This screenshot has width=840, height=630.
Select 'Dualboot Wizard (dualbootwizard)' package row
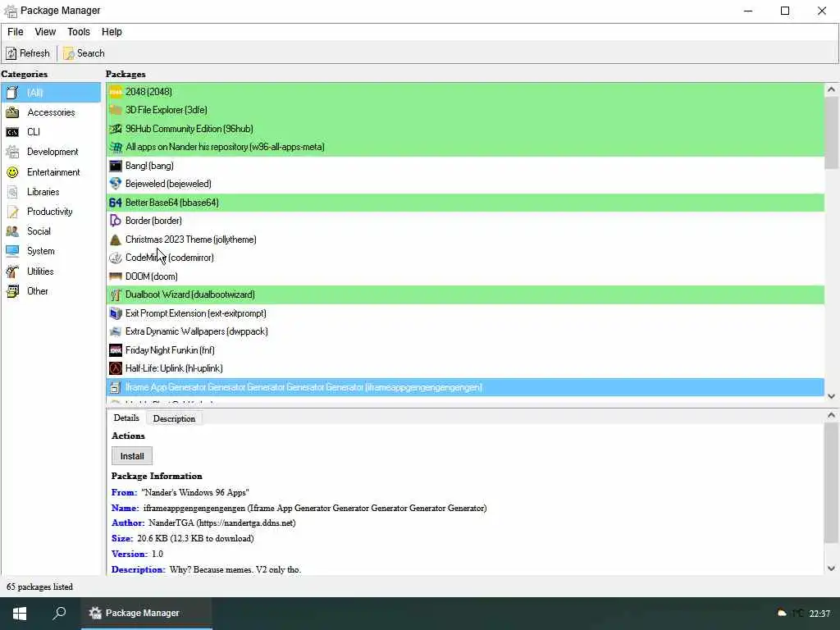point(465,294)
